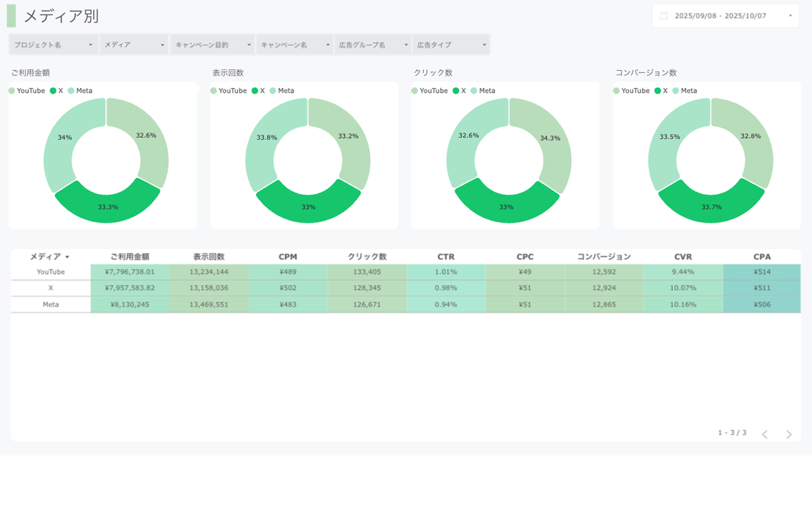Open the 広告タイプ filter dropdown
The width and height of the screenshot is (812, 514).
pyautogui.click(x=451, y=45)
